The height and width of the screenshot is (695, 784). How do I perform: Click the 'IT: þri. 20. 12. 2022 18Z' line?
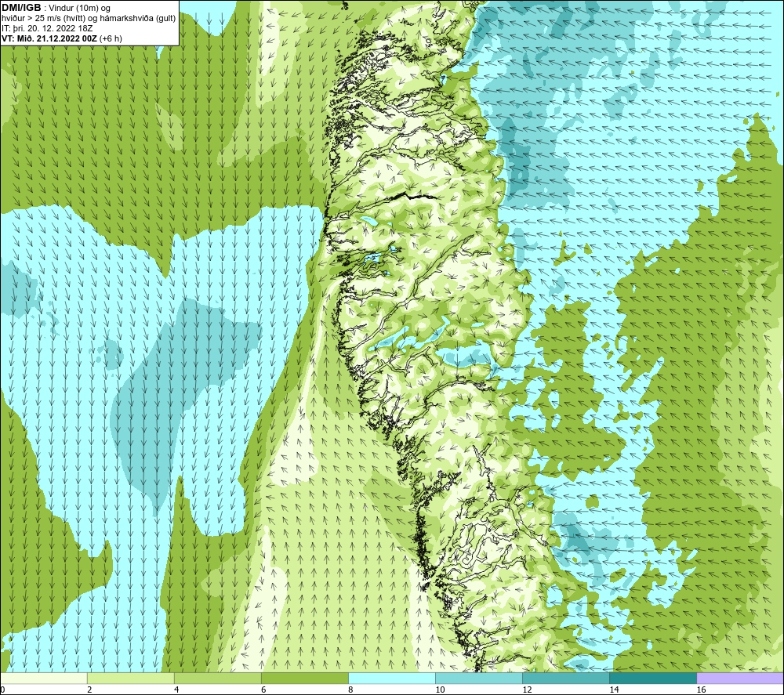[x=47, y=28]
